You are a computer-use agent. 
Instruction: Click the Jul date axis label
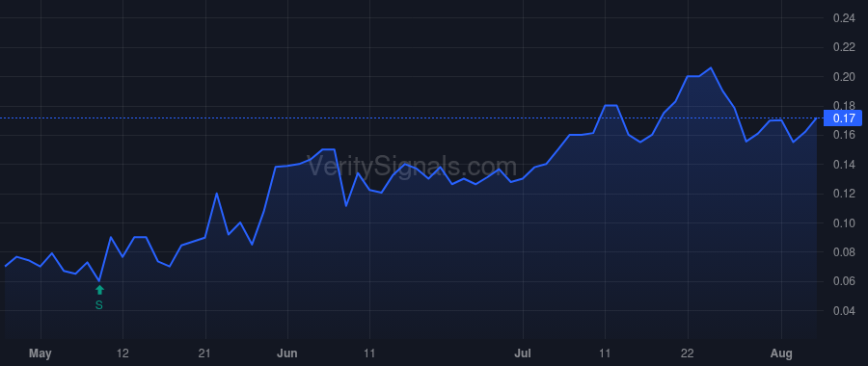[x=523, y=353]
